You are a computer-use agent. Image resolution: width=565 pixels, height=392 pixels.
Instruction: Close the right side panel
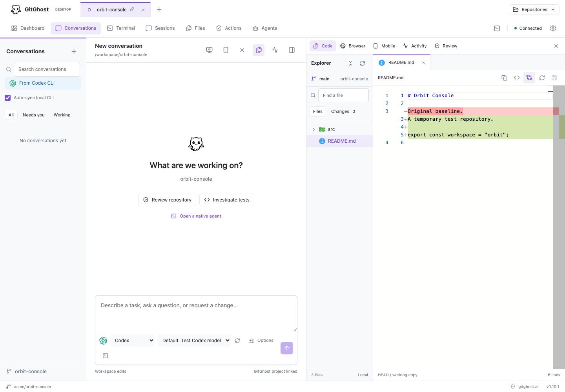pos(556,46)
